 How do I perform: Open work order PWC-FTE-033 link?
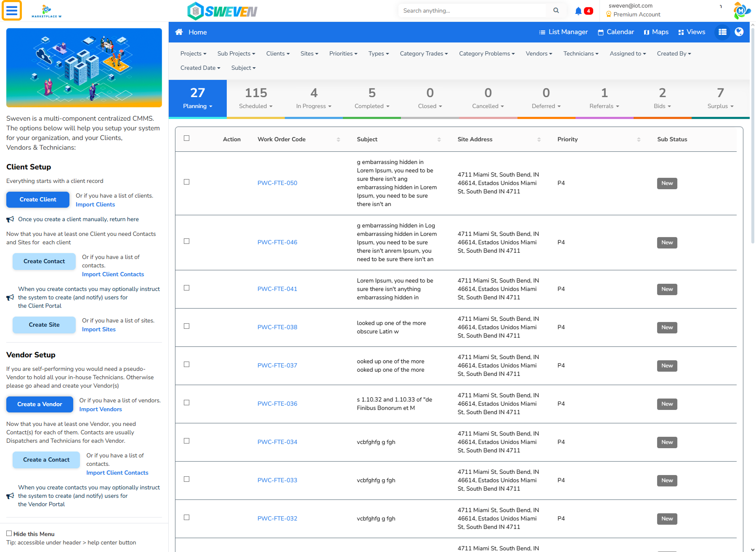pos(277,480)
